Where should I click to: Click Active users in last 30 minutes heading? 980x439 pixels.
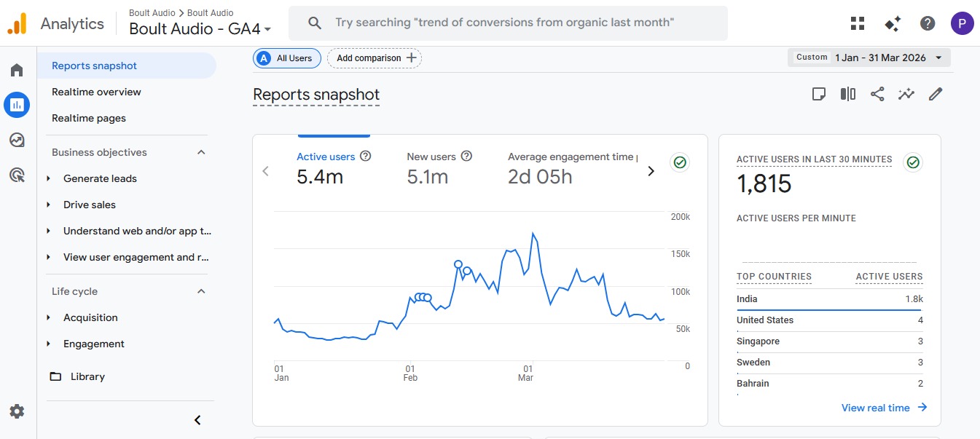click(x=814, y=159)
